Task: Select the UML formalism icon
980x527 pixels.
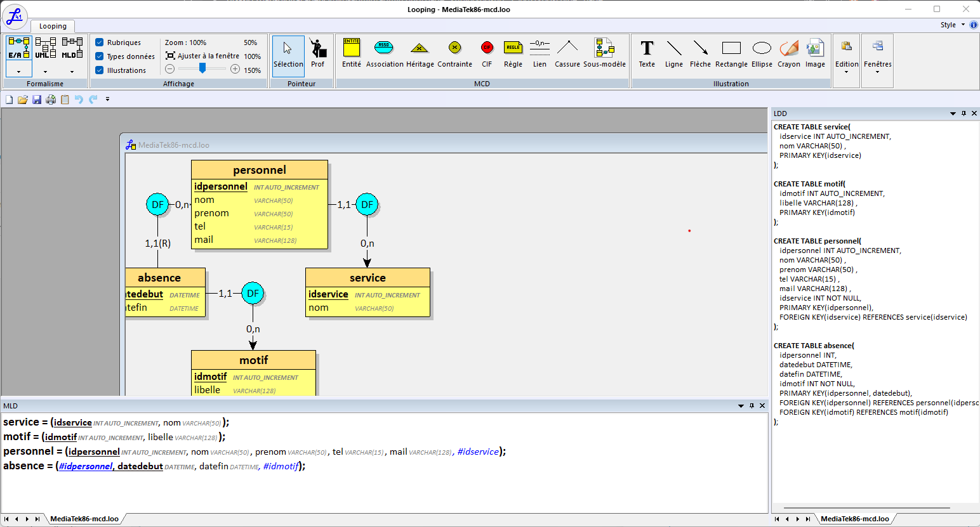Action: tap(45, 48)
